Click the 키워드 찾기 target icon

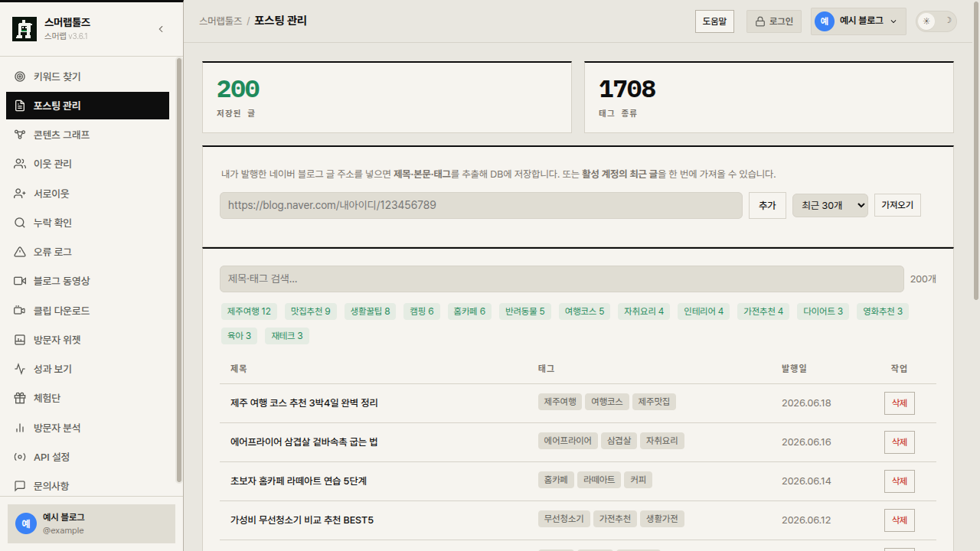point(20,77)
